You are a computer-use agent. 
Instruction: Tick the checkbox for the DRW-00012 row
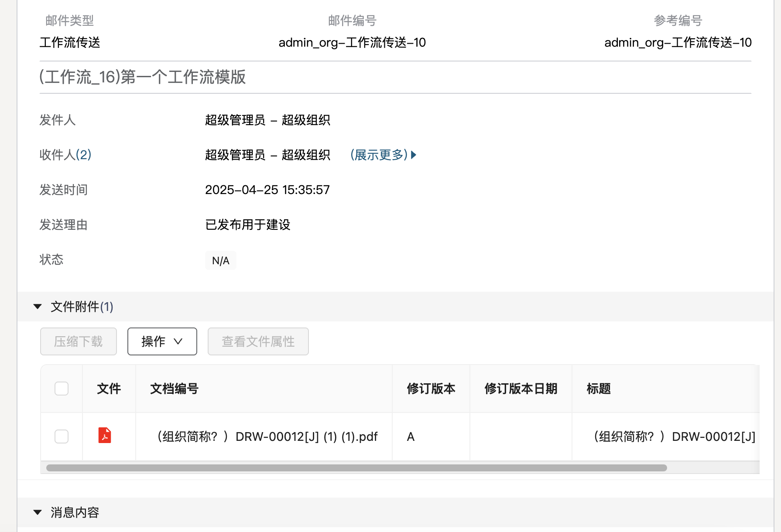[62, 437]
